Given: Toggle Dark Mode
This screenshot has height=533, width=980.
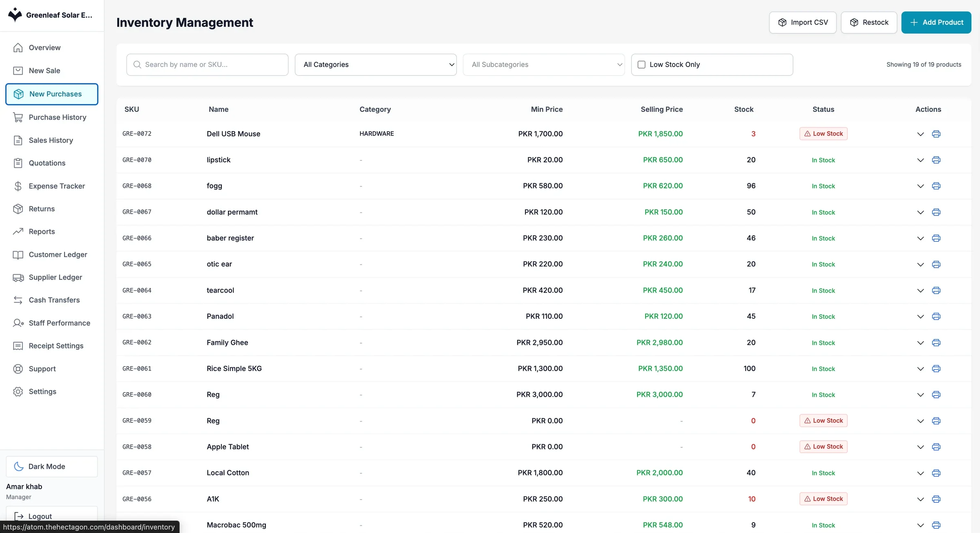Looking at the screenshot, I should (52, 466).
